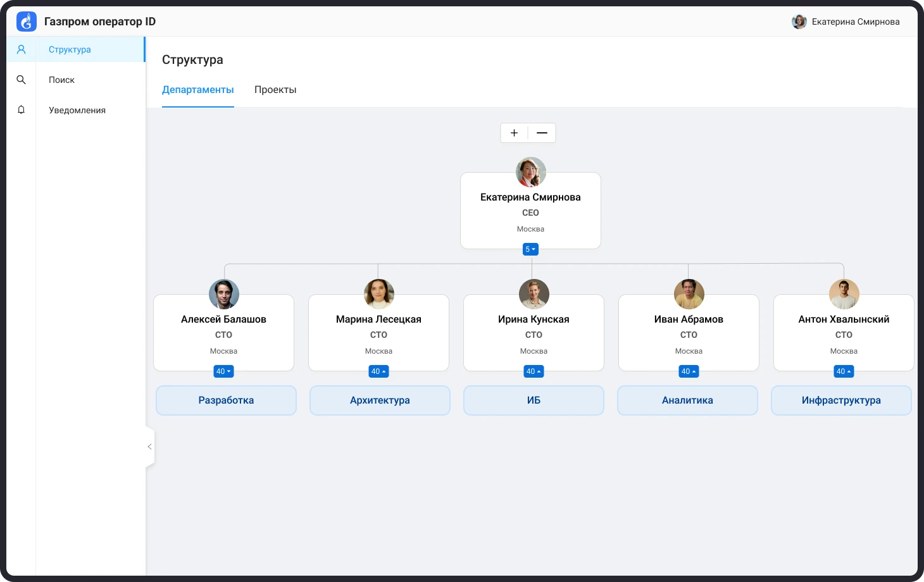Click Екатерина Смирнова's photo in org chart

click(x=531, y=172)
